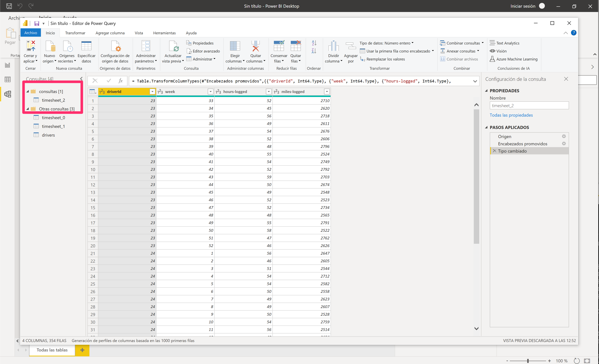Click the help question mark icon
Screen dimensions: 599x364
(x=574, y=33)
